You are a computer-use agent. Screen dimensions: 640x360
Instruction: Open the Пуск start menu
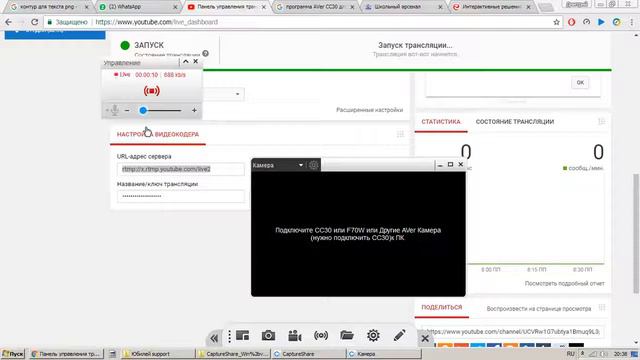pos(13,354)
